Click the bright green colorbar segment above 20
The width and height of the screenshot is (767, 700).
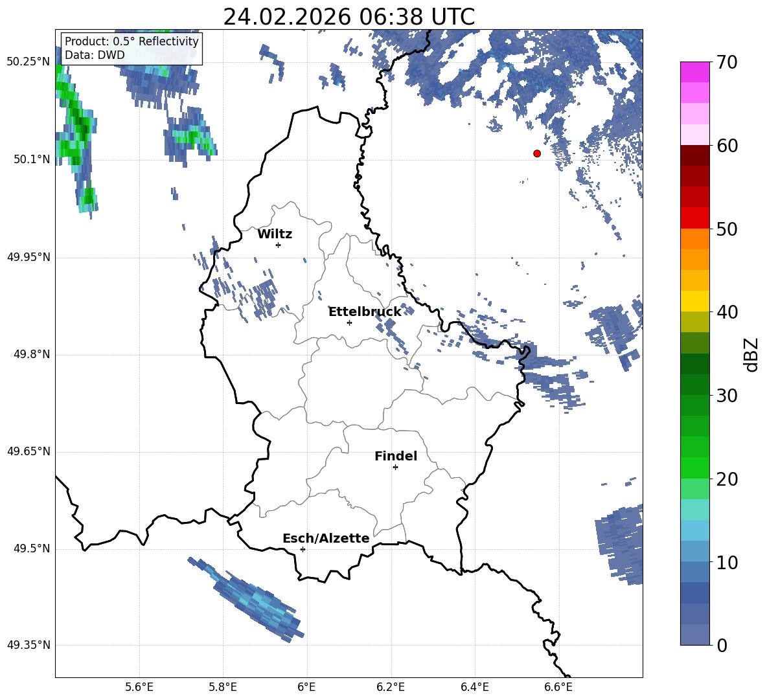[694, 468]
